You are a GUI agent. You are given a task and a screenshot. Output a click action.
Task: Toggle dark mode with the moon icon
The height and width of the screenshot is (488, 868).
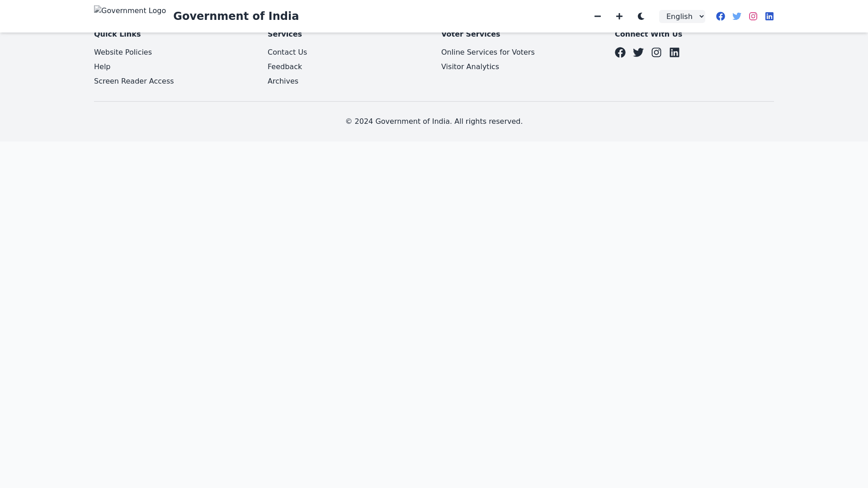point(641,16)
